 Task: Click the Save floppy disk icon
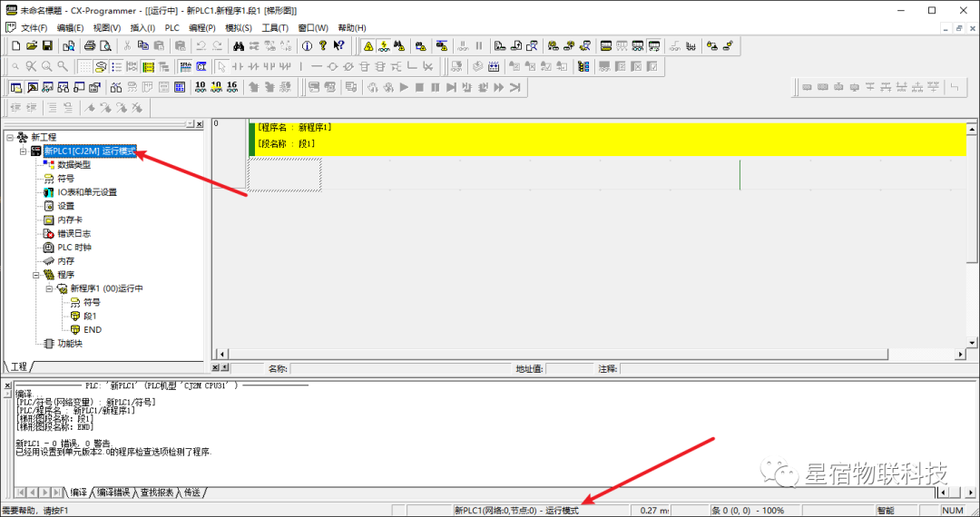48,45
